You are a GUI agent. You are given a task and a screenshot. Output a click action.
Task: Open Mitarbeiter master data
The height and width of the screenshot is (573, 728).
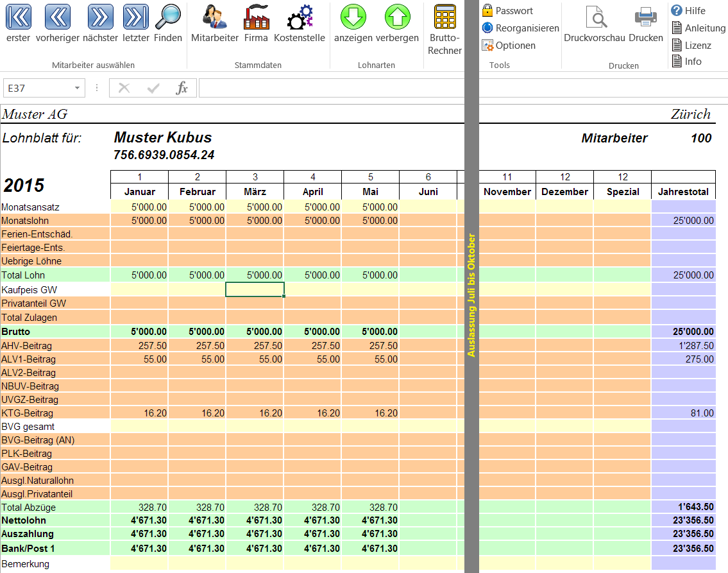(x=214, y=17)
